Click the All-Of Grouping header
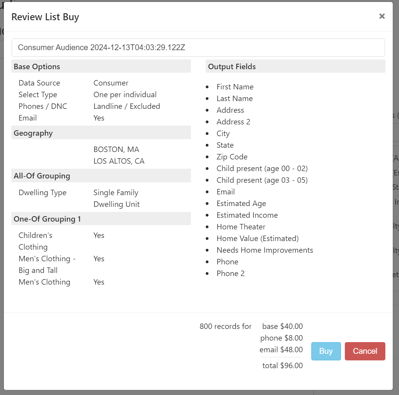The image size is (399, 395). click(101, 176)
